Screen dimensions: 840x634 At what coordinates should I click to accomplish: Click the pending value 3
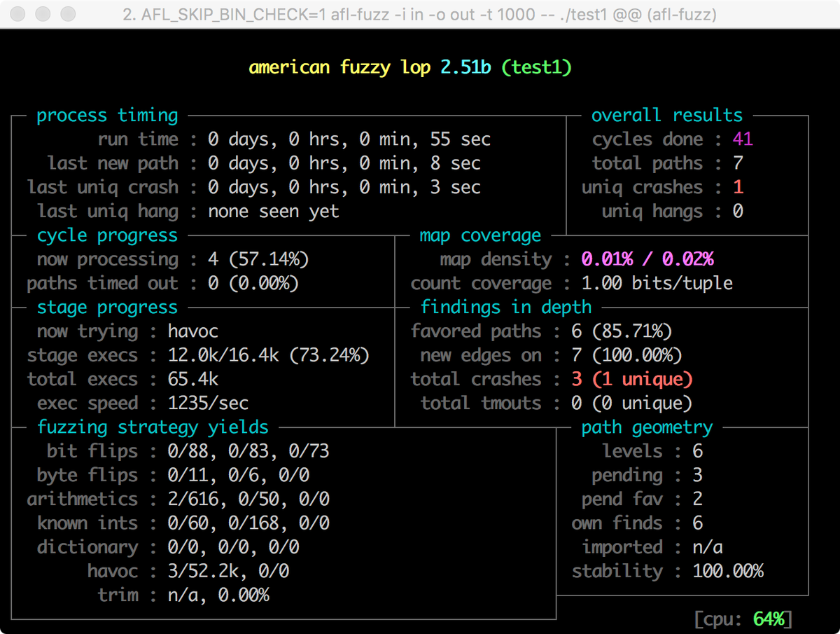(698, 474)
